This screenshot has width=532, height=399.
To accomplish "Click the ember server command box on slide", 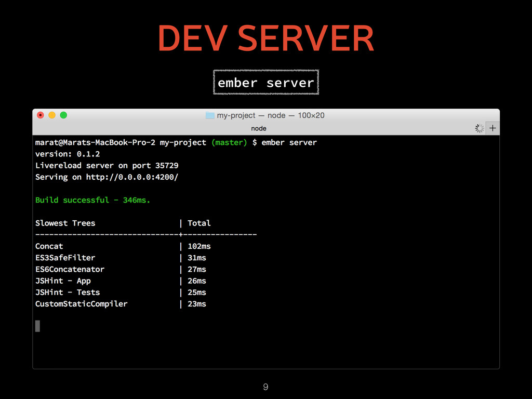I will [266, 82].
